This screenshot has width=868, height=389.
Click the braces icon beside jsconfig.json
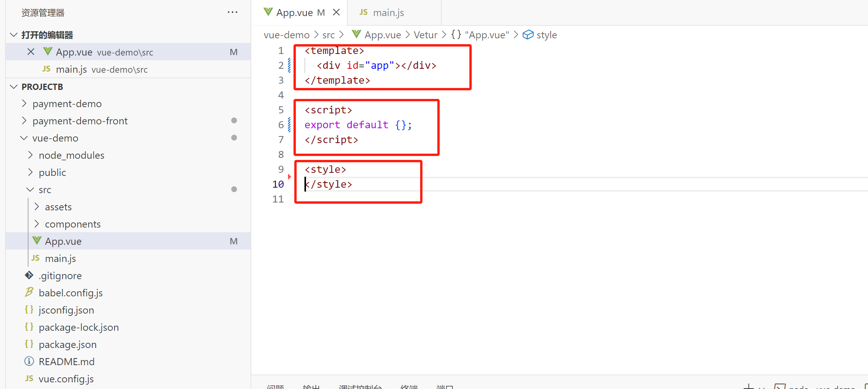[x=29, y=310]
